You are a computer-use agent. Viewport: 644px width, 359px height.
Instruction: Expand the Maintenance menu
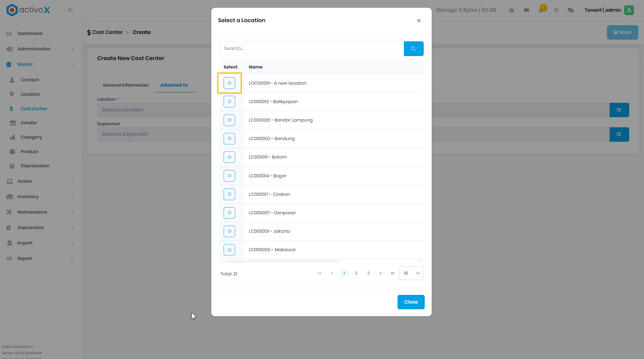tap(40, 212)
